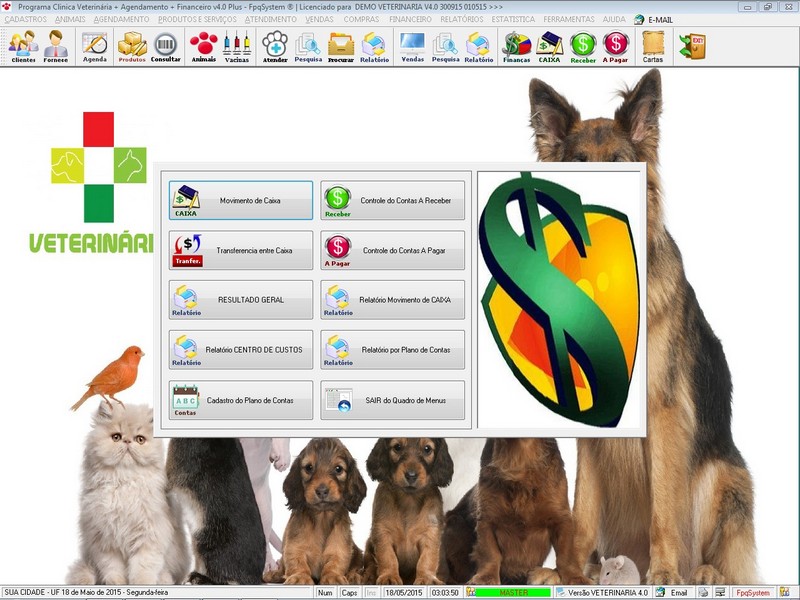Open the Animais paw icon
800x600 pixels.
(x=204, y=46)
